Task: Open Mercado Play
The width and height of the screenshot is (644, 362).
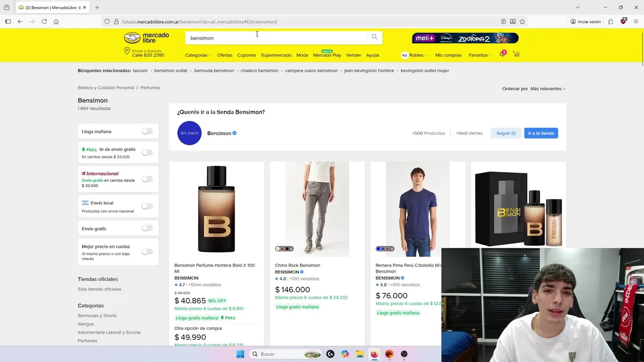Action: coord(327,55)
